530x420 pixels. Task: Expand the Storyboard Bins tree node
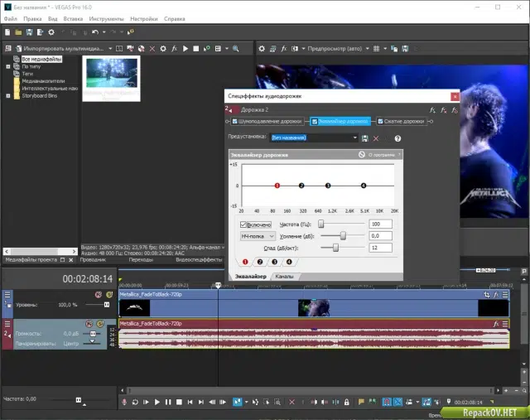coord(8,96)
